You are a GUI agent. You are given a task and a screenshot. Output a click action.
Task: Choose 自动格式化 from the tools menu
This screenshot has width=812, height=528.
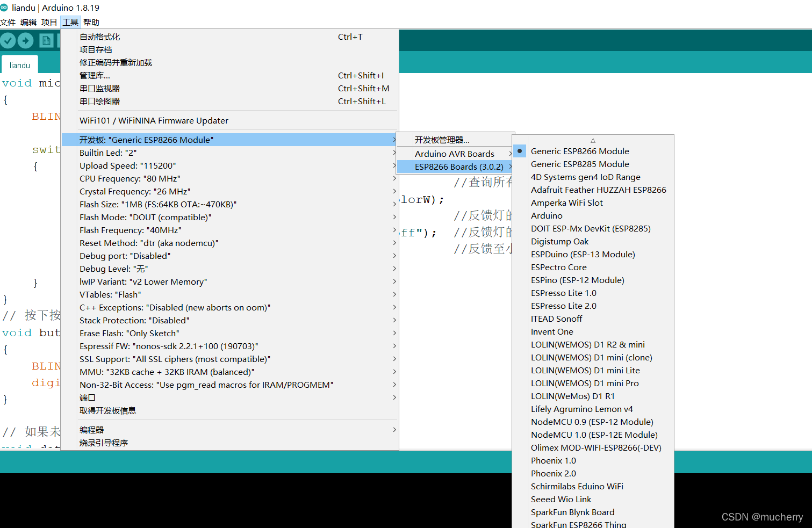(x=230, y=37)
